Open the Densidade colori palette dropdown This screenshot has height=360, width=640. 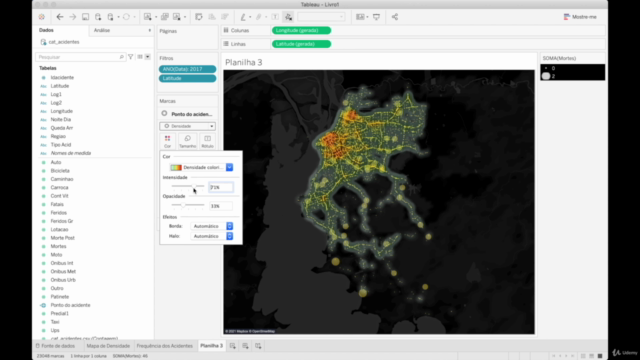229,167
